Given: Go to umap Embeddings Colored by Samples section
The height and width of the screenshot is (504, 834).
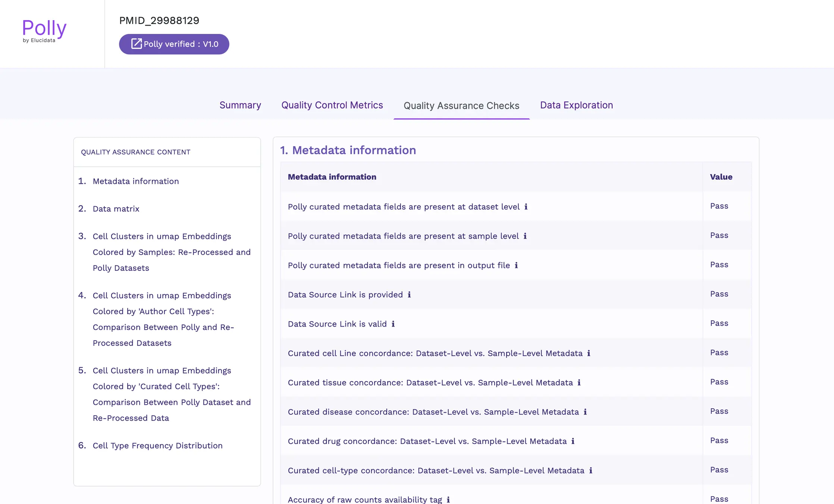Looking at the screenshot, I should pyautogui.click(x=171, y=252).
